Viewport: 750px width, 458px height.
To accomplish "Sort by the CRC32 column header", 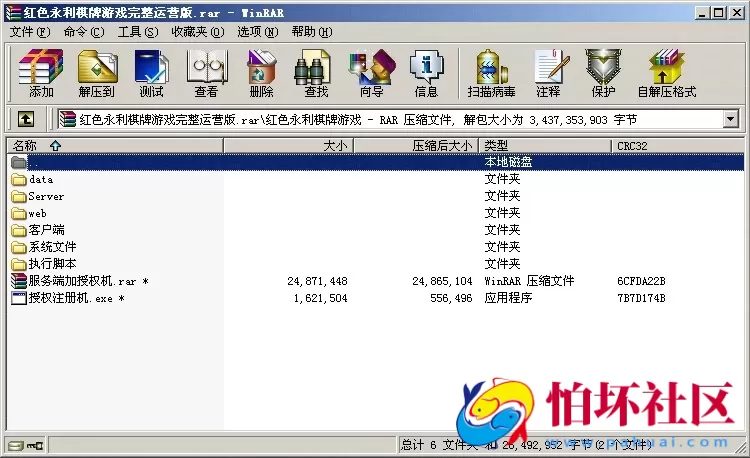I will pos(678,145).
